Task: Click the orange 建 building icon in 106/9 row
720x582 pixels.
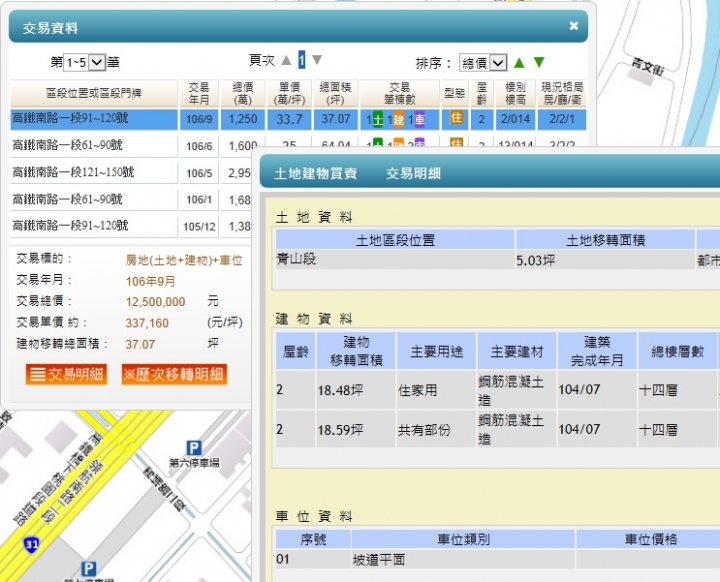Action: coord(399,120)
